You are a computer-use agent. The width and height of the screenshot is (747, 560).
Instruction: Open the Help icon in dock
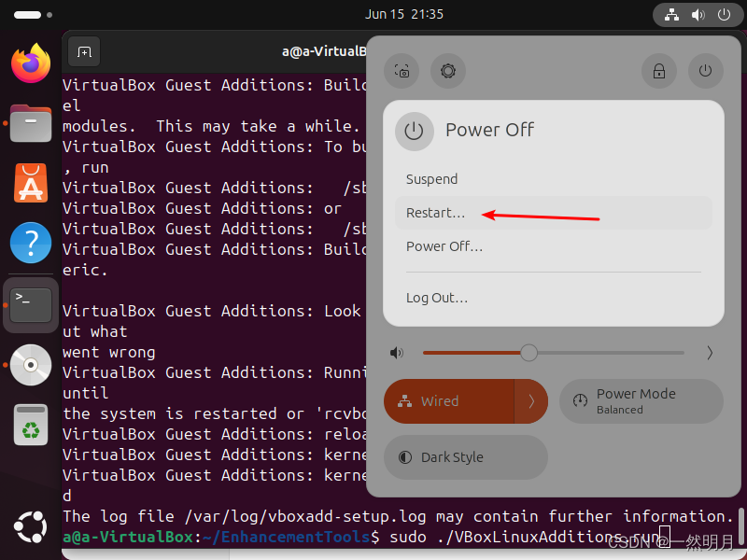[31, 243]
